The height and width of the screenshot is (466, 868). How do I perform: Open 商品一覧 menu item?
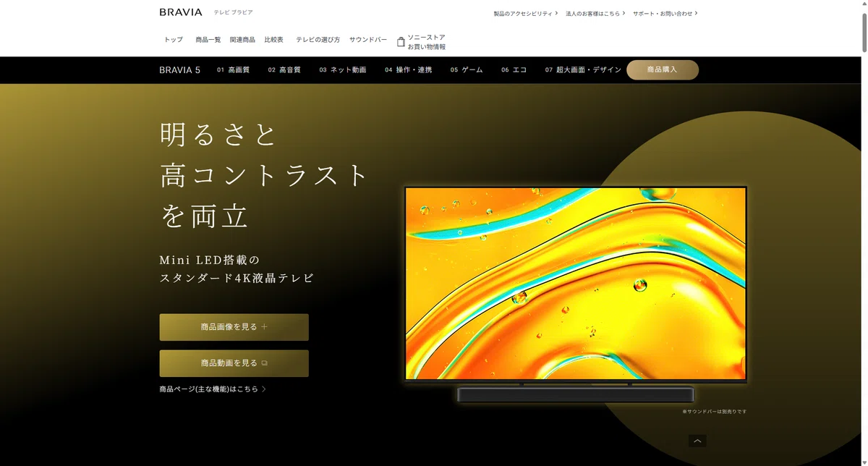point(208,40)
